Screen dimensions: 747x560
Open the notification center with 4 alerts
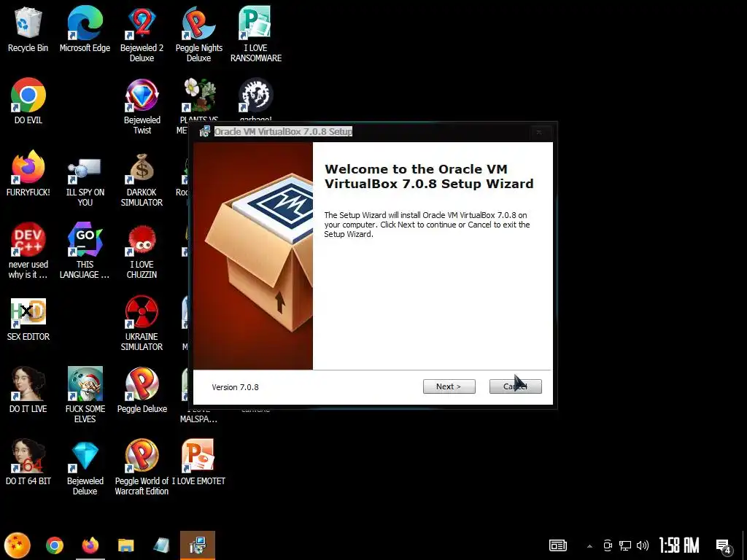(724, 546)
